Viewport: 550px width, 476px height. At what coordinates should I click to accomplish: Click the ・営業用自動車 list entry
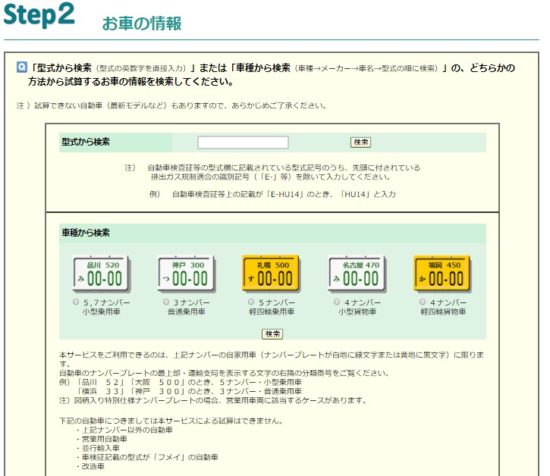[x=101, y=439]
